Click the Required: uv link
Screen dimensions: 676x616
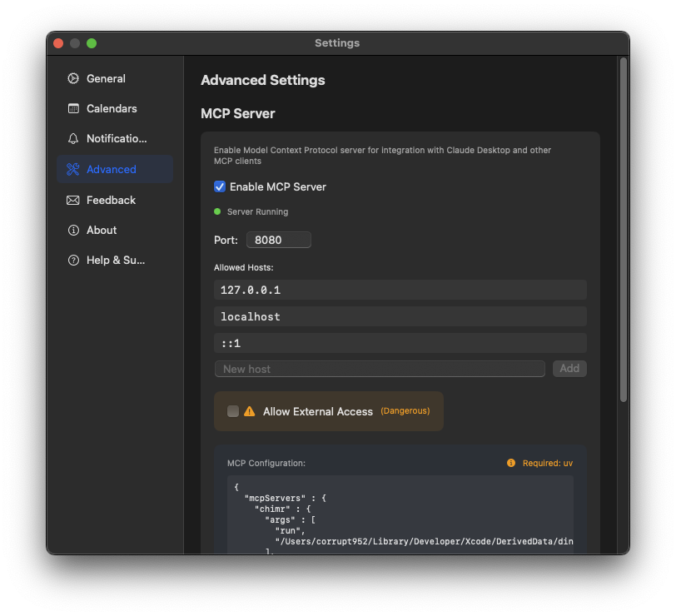click(x=547, y=462)
